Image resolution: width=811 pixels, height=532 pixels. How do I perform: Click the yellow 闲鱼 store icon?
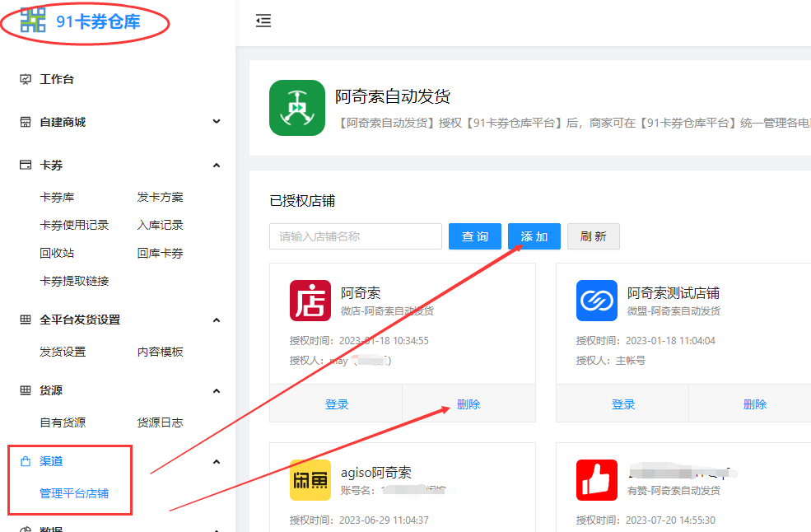[x=310, y=480]
